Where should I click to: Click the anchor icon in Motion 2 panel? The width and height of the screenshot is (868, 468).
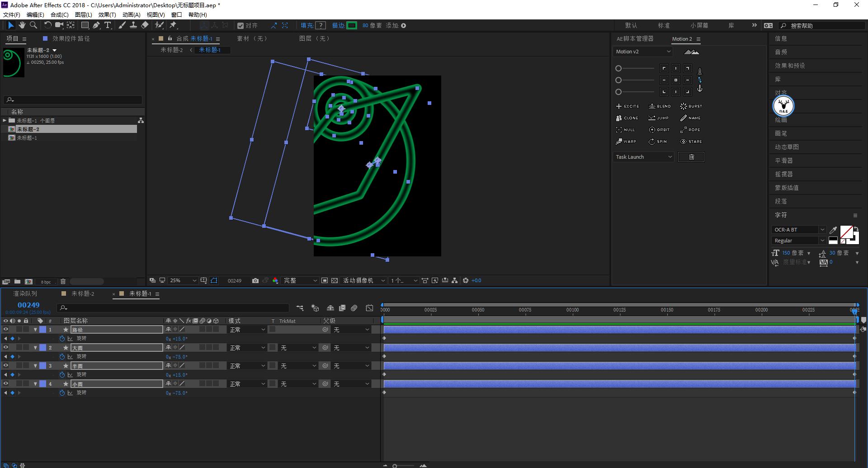[x=699, y=89]
